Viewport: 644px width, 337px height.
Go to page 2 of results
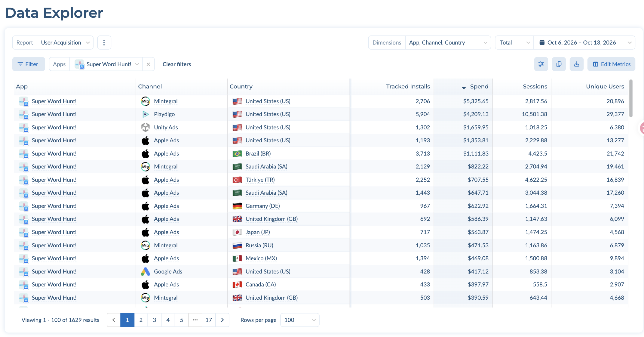click(141, 320)
